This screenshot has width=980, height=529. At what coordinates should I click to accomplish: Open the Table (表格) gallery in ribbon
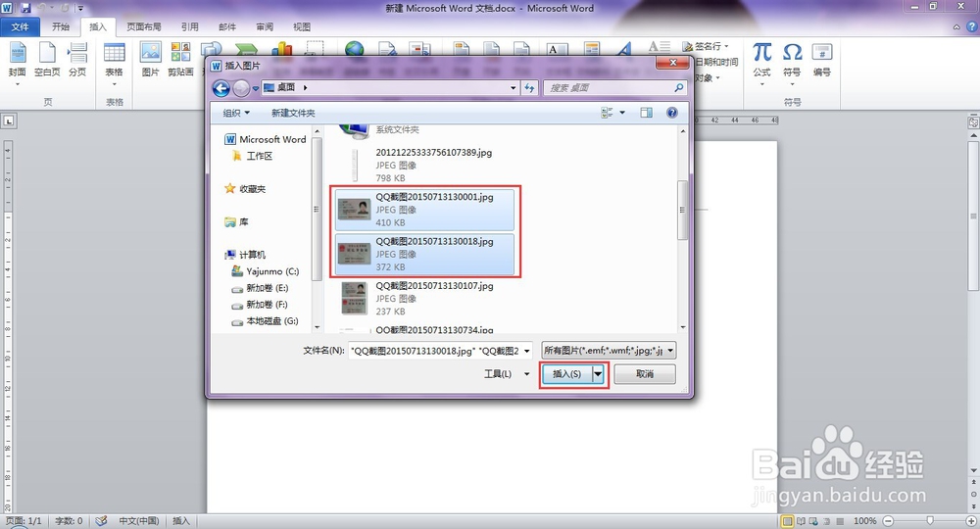click(115, 63)
